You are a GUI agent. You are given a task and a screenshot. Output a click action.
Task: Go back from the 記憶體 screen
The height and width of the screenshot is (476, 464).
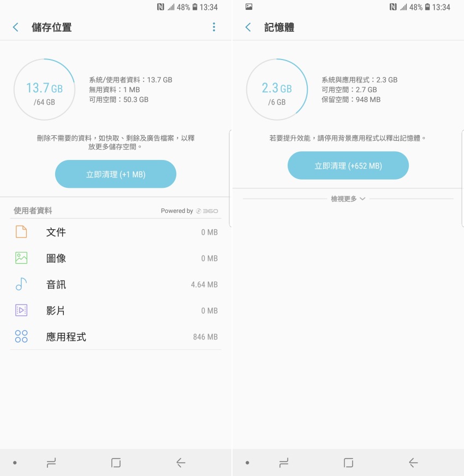pos(248,27)
